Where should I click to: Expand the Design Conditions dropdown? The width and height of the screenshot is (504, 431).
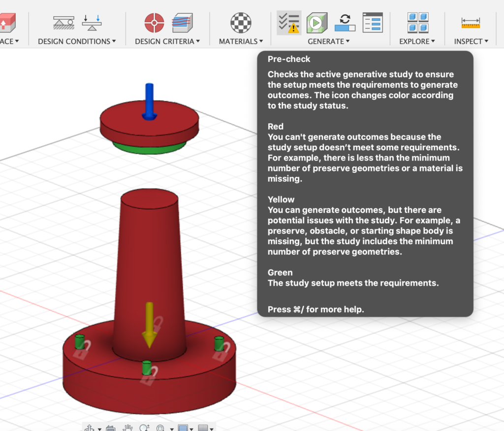click(x=77, y=41)
